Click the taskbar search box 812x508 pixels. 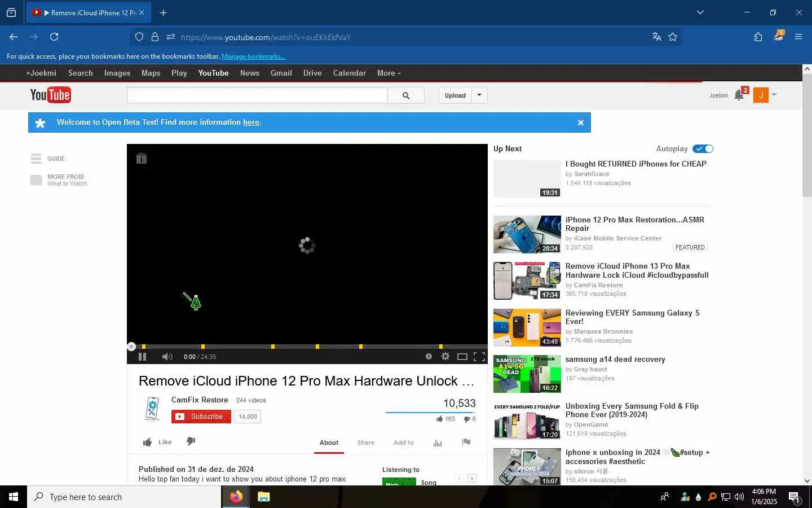tap(124, 497)
